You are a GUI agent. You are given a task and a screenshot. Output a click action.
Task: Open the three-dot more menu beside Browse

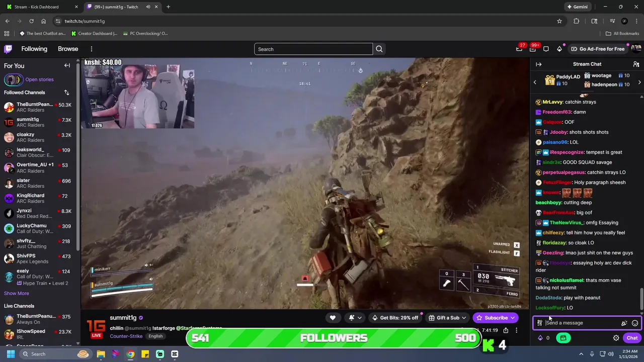pyautogui.click(x=92, y=49)
